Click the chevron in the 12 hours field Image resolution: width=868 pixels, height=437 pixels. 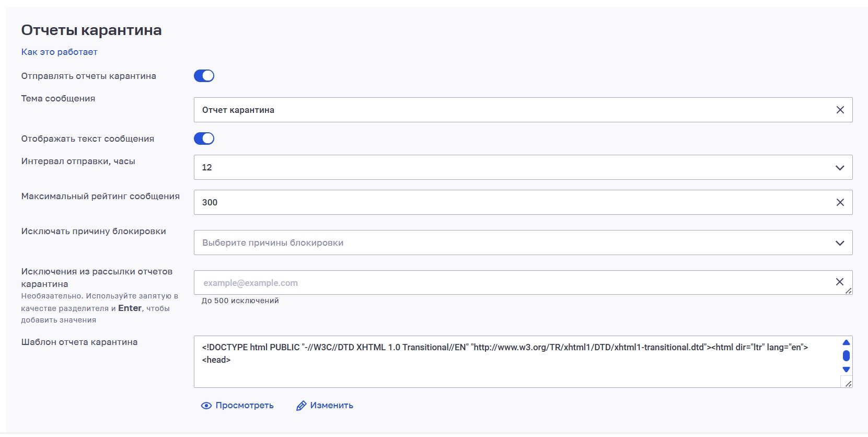point(840,168)
